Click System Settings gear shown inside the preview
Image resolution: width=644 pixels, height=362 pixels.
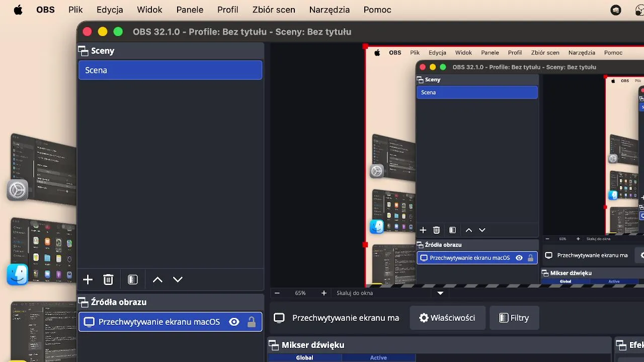click(377, 171)
